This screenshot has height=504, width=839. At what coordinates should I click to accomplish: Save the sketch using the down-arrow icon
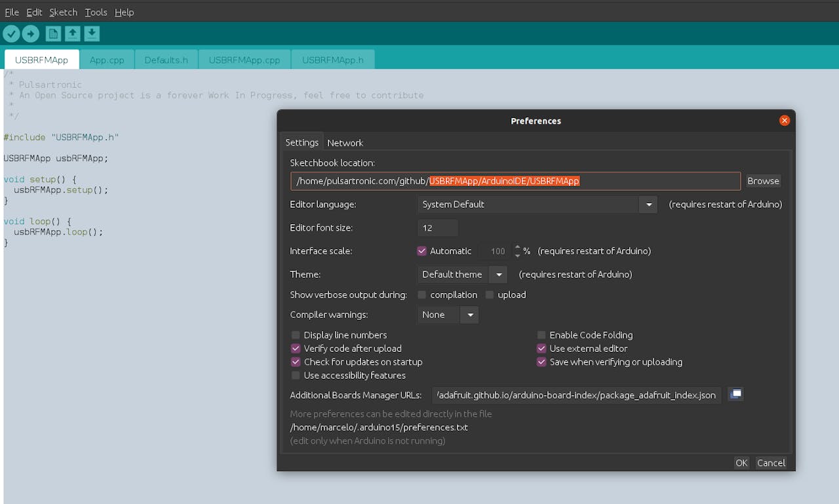92,33
